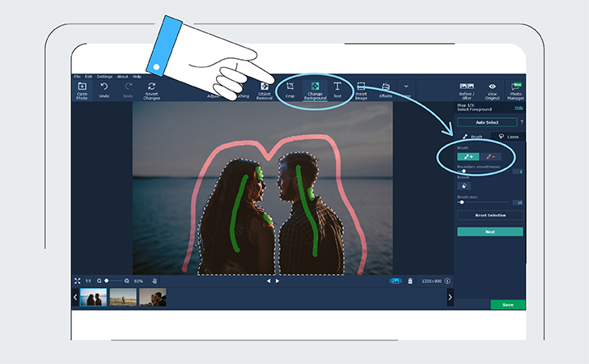Select the red background minus brush
The height and width of the screenshot is (364, 589).
[490, 157]
